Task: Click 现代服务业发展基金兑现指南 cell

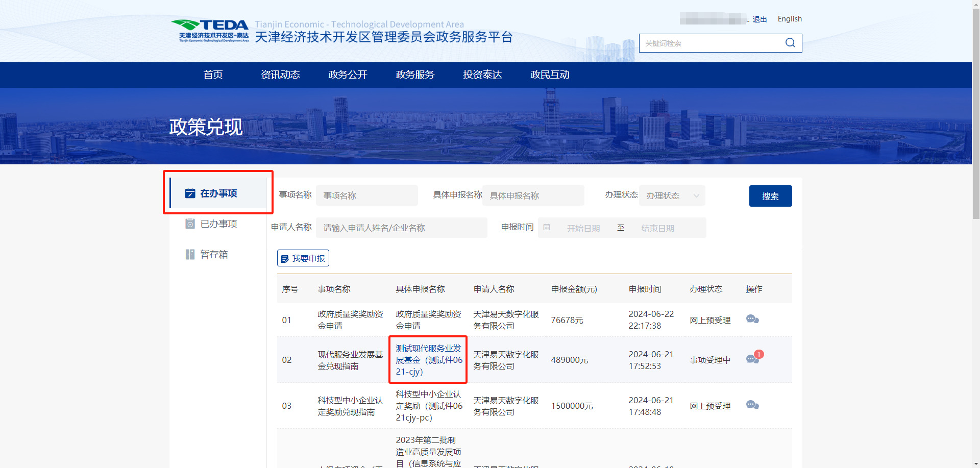Action: click(350, 360)
